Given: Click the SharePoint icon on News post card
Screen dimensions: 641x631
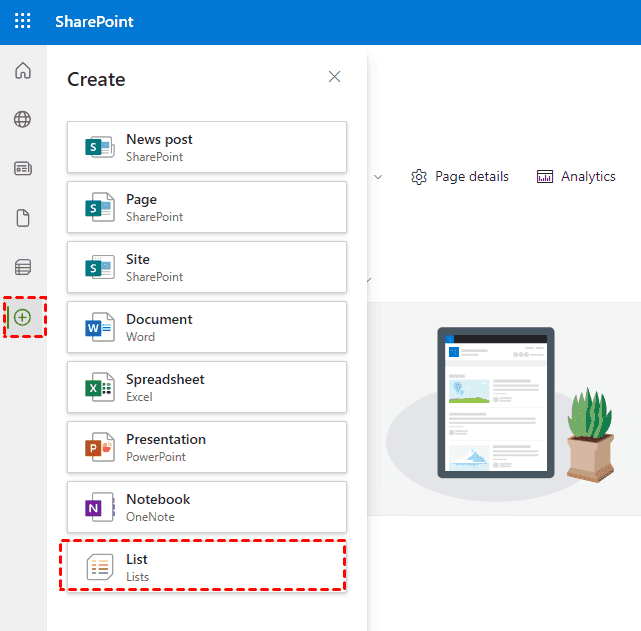Looking at the screenshot, I should (x=99, y=147).
